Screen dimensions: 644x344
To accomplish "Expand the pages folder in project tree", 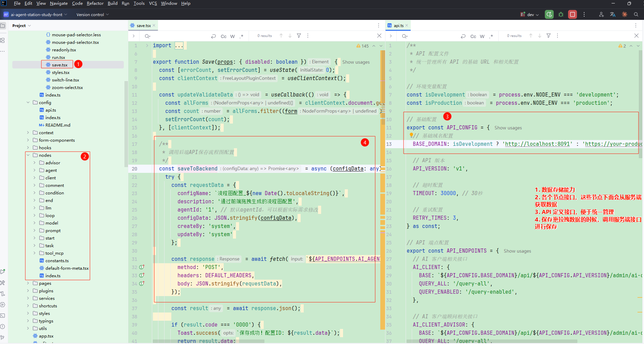I will click(x=28, y=283).
